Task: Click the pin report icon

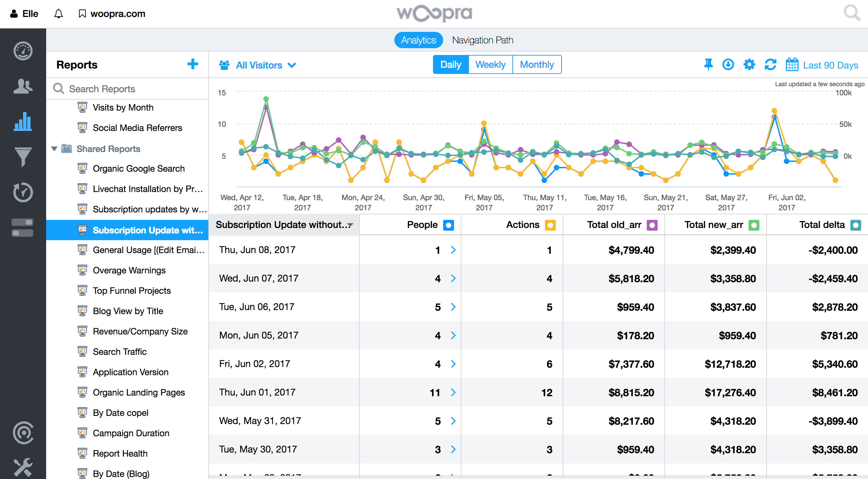Action: (708, 64)
